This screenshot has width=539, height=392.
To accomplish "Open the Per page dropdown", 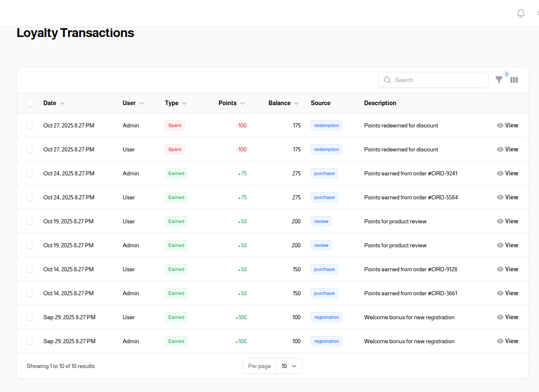I will click(x=289, y=366).
